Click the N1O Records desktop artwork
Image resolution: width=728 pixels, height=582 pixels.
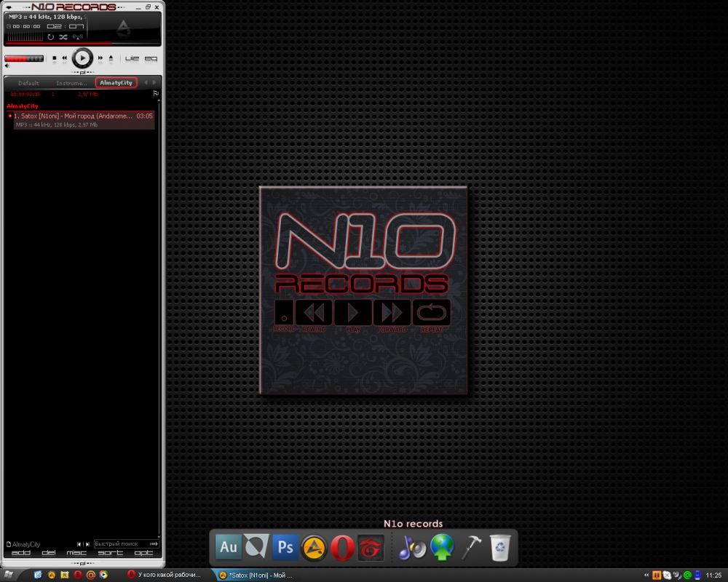pos(363,290)
